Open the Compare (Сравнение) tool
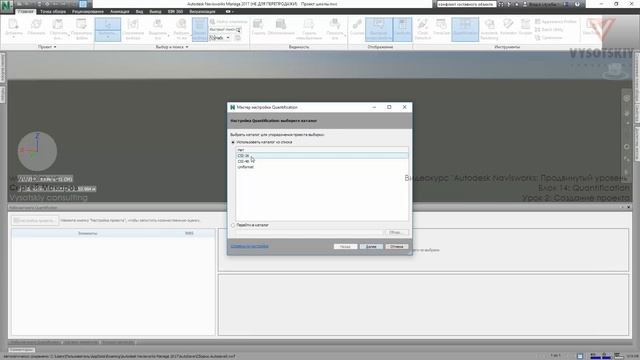Viewport: 640px width, 360px height. click(549, 38)
